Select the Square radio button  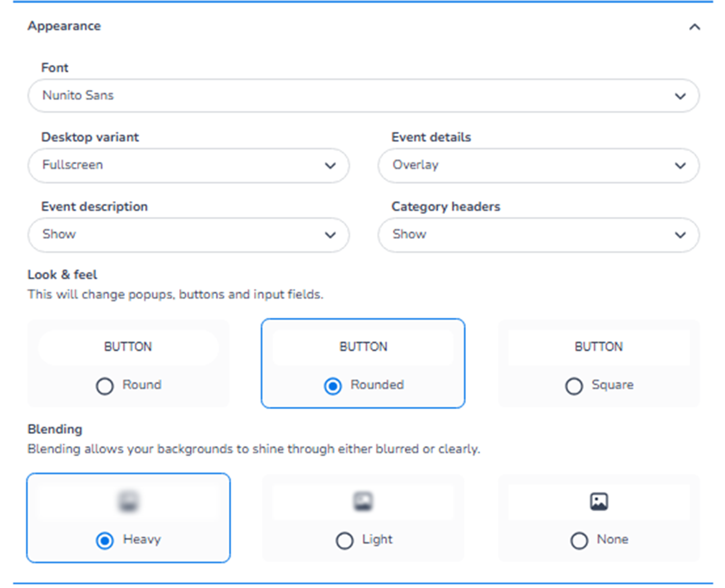[x=574, y=386]
